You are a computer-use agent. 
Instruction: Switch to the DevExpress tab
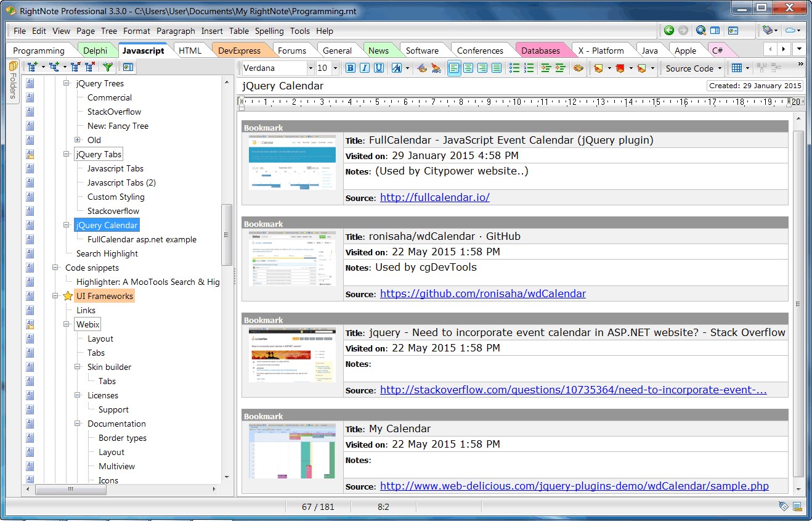(x=239, y=51)
